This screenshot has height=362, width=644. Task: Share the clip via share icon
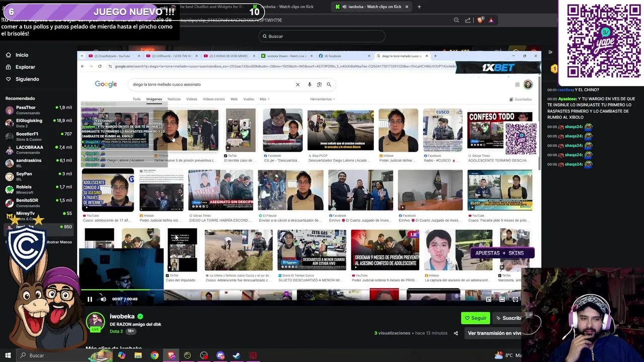[456, 333]
